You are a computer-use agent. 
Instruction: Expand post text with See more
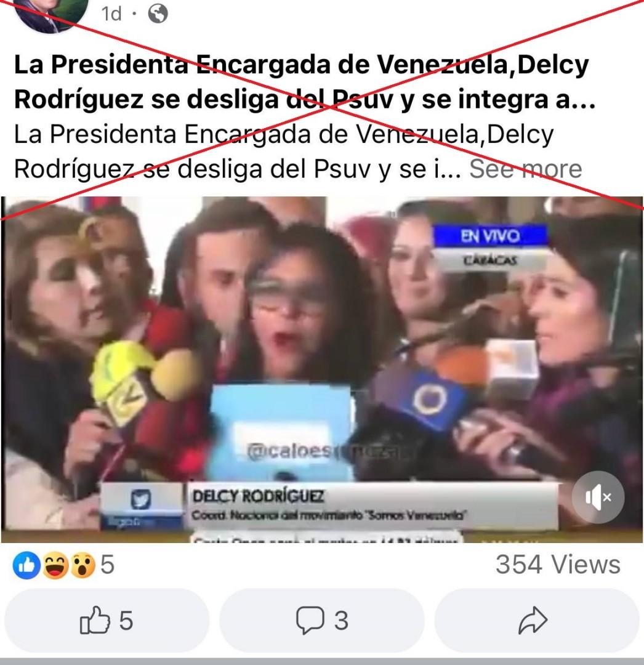pyautogui.click(x=525, y=169)
